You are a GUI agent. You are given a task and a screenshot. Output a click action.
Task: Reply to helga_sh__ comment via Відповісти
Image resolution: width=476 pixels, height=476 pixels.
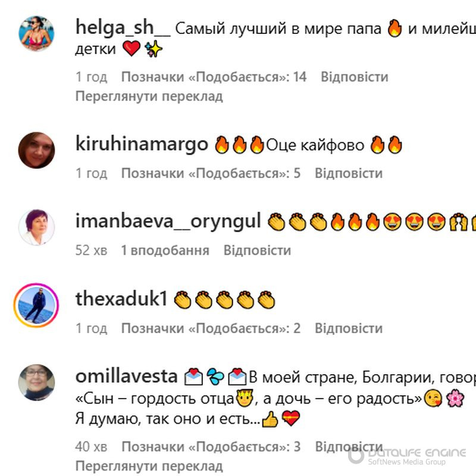point(355,77)
